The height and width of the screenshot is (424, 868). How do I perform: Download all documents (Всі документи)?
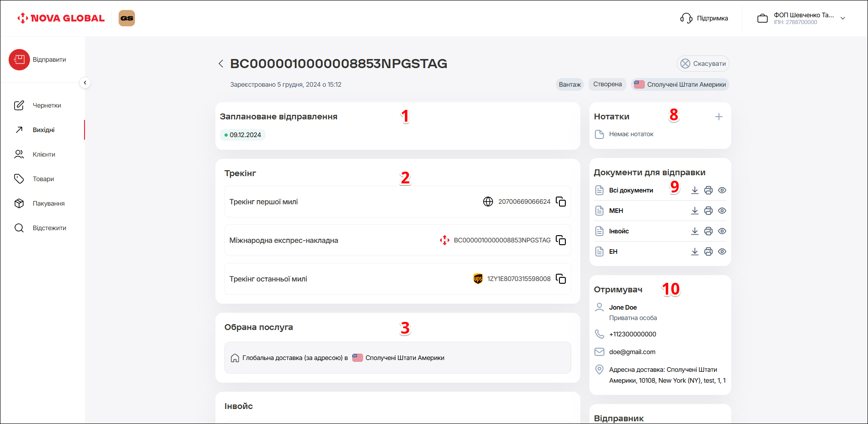click(x=694, y=190)
